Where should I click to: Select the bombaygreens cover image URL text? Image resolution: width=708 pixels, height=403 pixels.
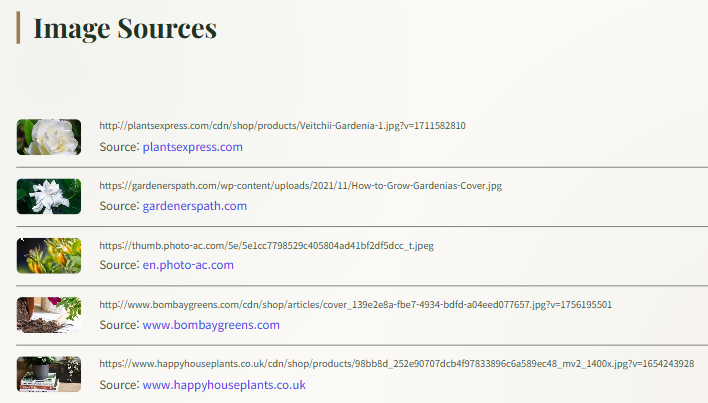pyautogui.click(x=355, y=305)
